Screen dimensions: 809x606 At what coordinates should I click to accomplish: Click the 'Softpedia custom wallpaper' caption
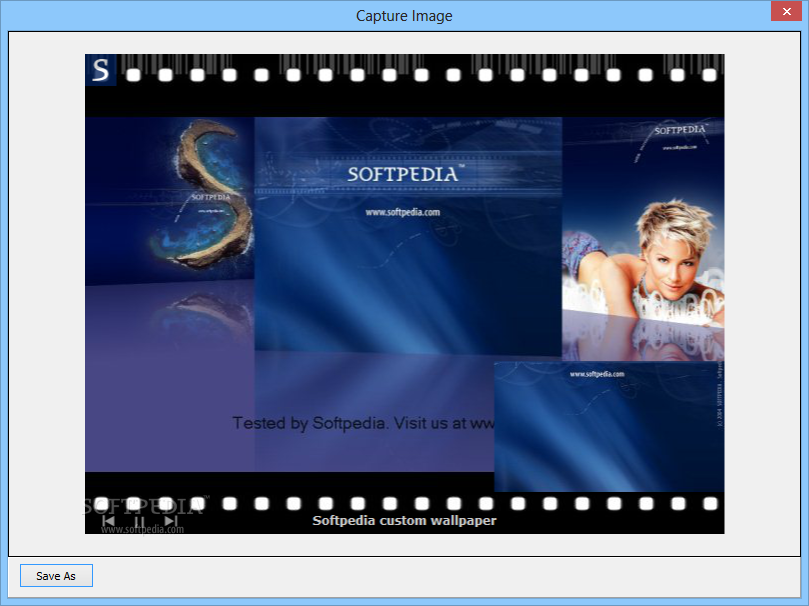pyautogui.click(x=404, y=520)
